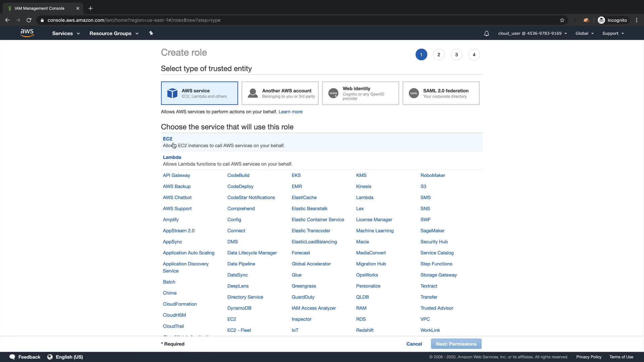Open the notifications bell icon
Image resolution: width=644 pixels, height=362 pixels.
[486, 34]
